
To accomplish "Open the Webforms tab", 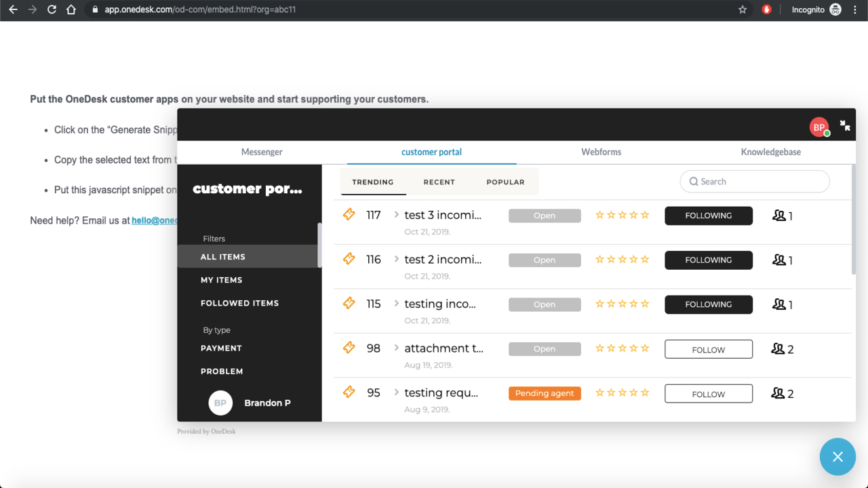I will [x=601, y=152].
